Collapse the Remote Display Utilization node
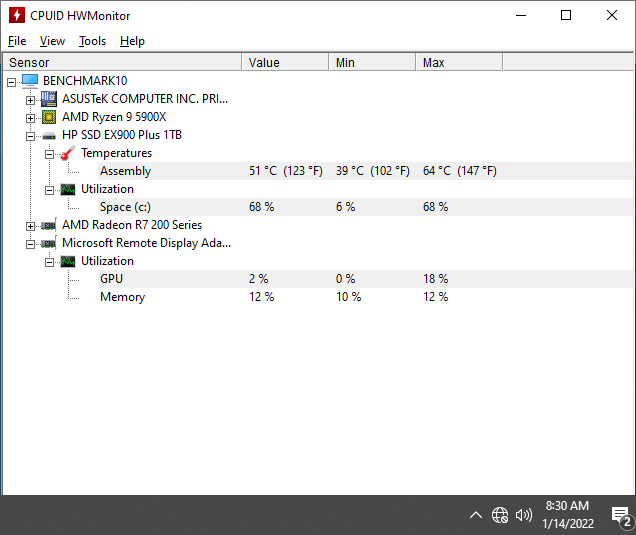636x535 pixels. point(49,262)
